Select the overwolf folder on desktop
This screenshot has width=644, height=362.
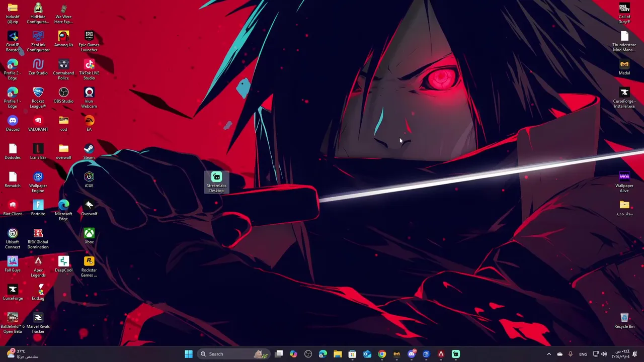(63, 152)
